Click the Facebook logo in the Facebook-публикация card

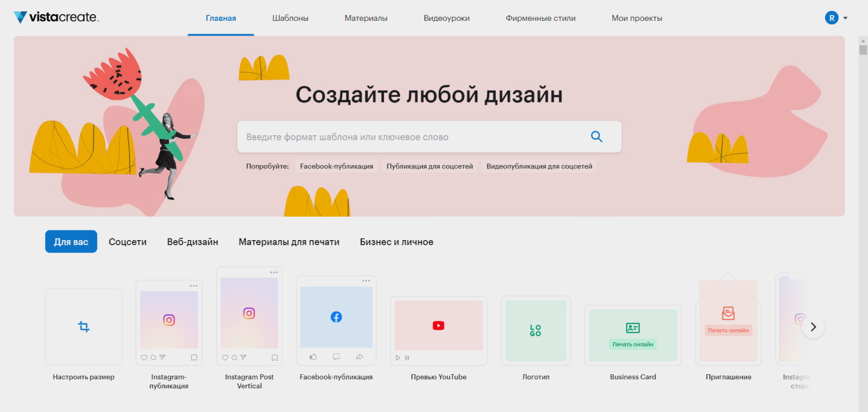(336, 317)
